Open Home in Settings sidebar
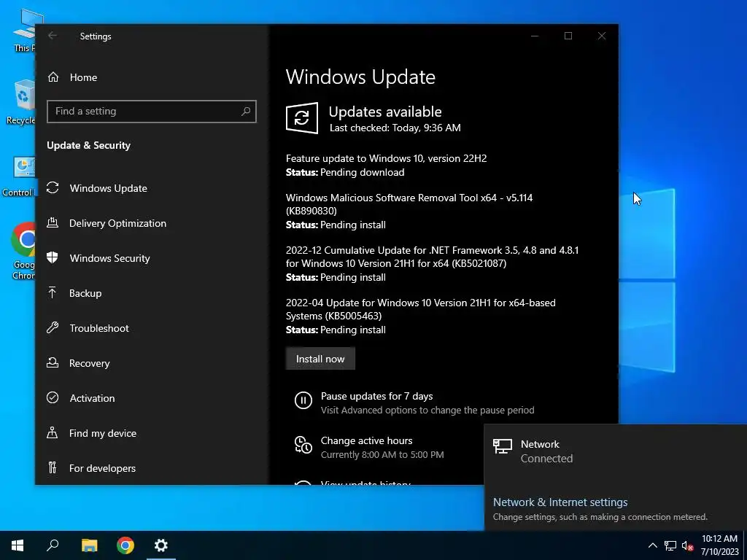This screenshot has width=747, height=560. (x=83, y=77)
